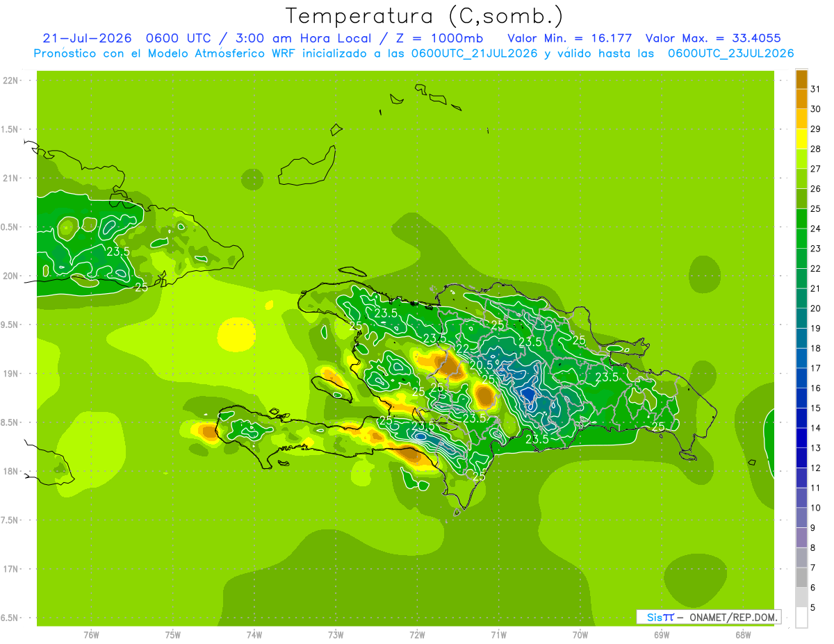Click the '70W' longitude axis label

click(x=580, y=635)
